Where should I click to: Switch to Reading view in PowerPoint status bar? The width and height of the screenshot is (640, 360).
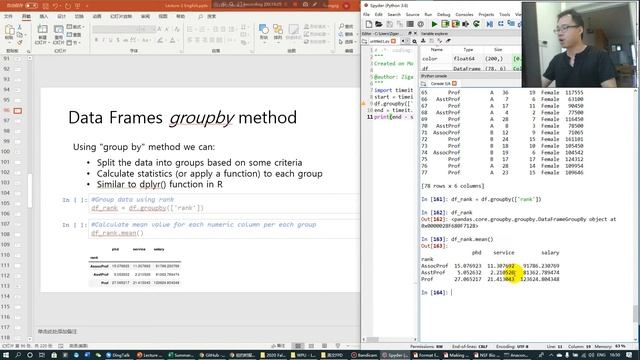tap(324, 346)
